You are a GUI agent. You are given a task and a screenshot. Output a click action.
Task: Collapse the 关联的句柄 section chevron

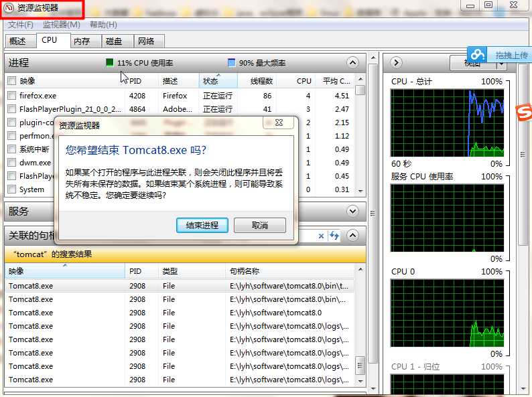coord(352,235)
